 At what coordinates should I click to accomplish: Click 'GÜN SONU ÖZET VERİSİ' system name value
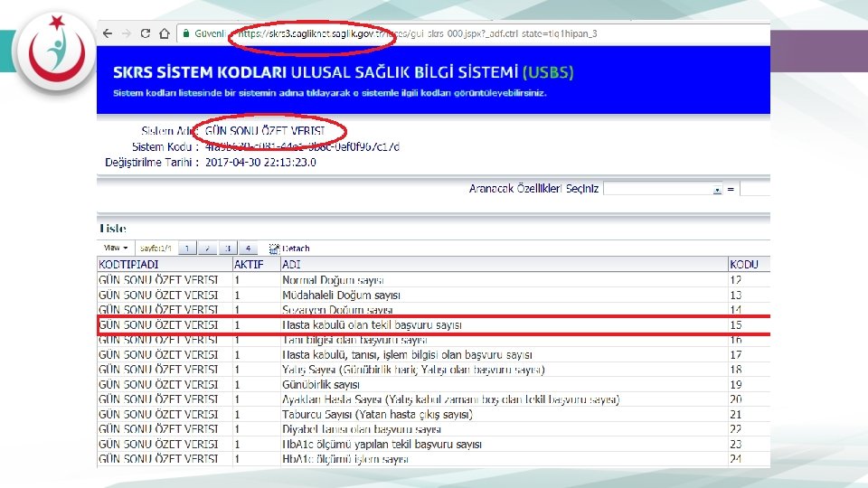pos(265,131)
